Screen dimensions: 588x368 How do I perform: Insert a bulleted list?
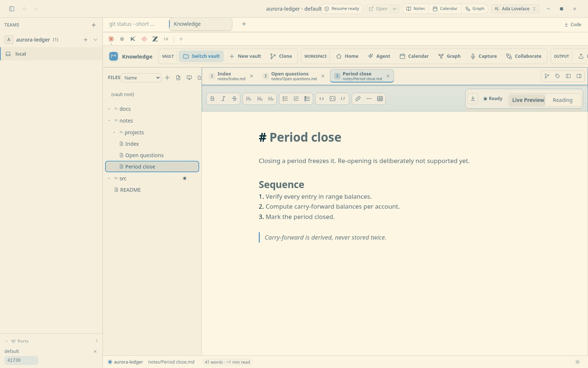285,99
